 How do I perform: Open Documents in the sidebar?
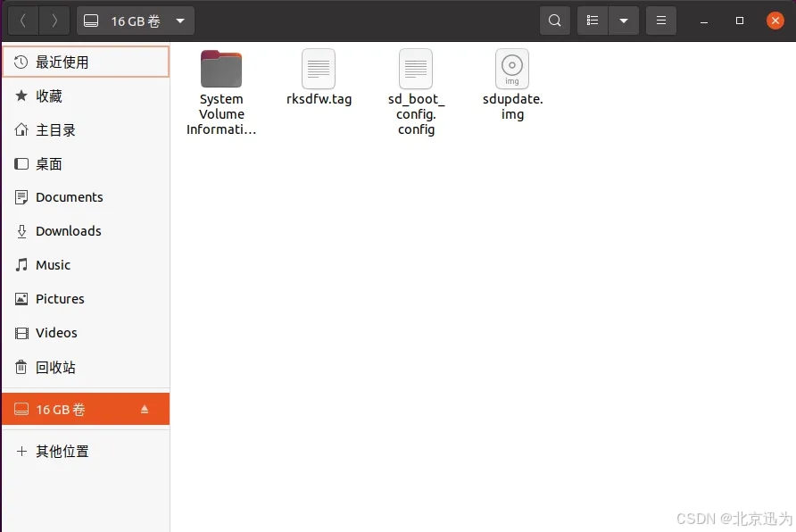click(86, 197)
